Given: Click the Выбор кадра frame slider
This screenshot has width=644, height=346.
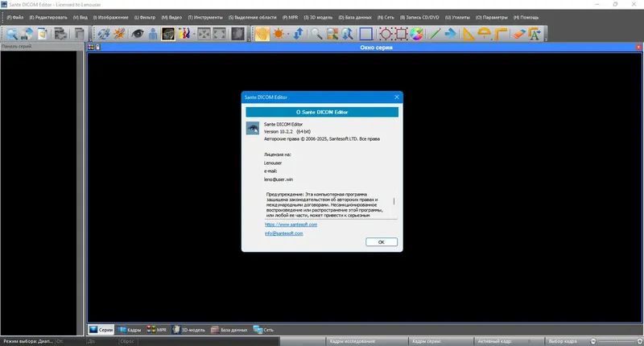Looking at the screenshot, I should coord(617,341).
